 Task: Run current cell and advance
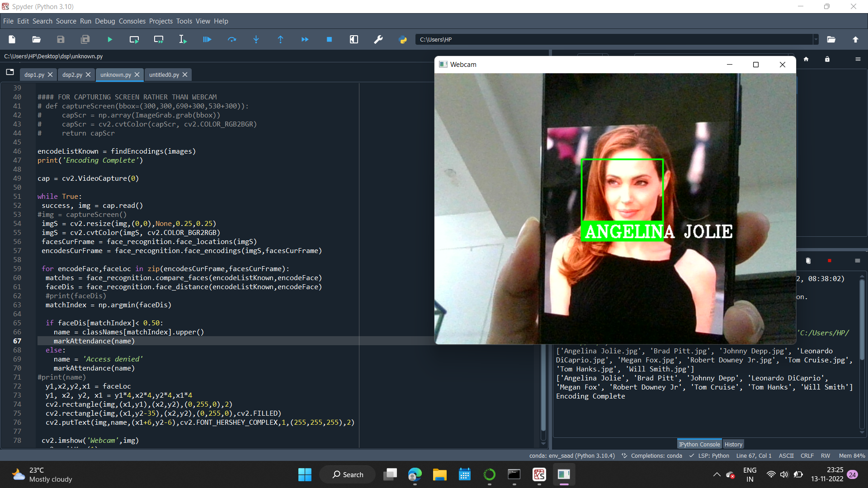159,40
